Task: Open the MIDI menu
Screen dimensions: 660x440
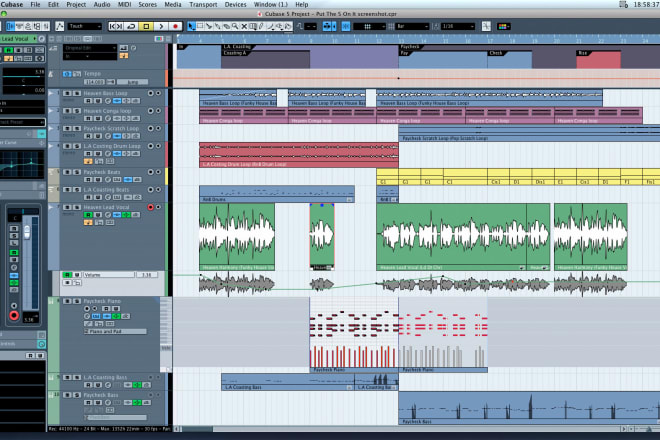Action: (x=124, y=4)
